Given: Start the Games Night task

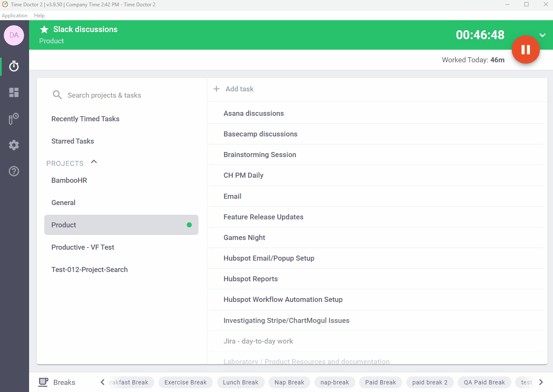Looking at the screenshot, I should 375,237.
